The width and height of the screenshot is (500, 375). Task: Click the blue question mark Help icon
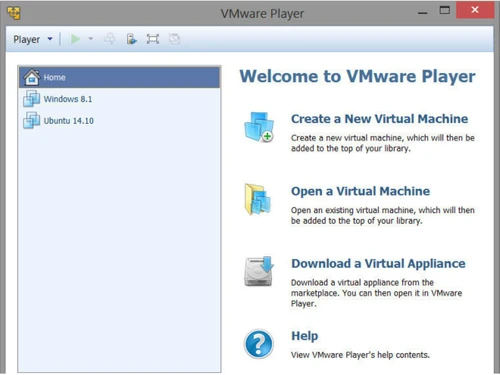pos(259,344)
